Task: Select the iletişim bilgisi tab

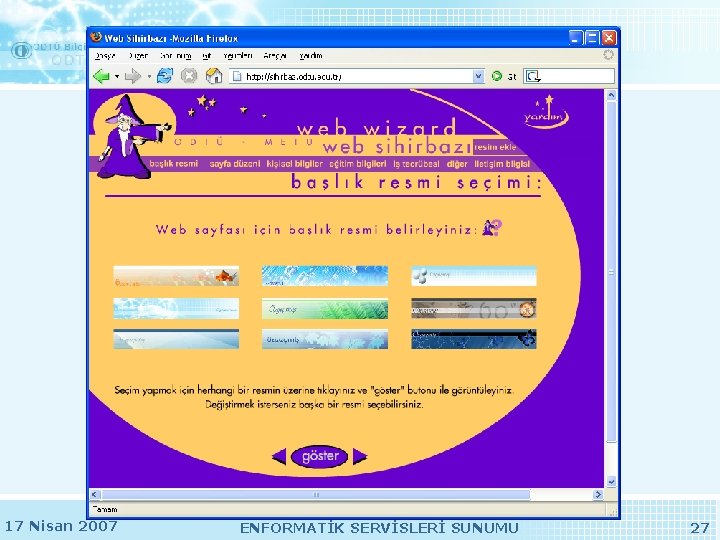Action: click(502, 164)
